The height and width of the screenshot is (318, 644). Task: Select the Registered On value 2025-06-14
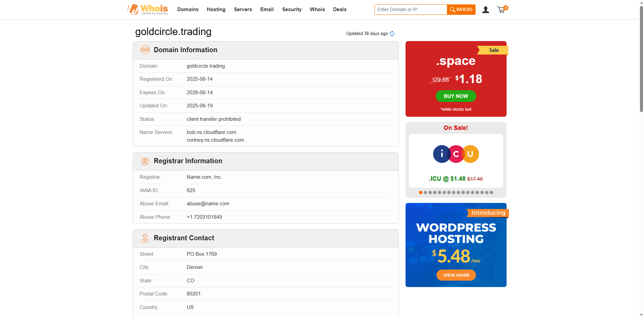point(200,79)
